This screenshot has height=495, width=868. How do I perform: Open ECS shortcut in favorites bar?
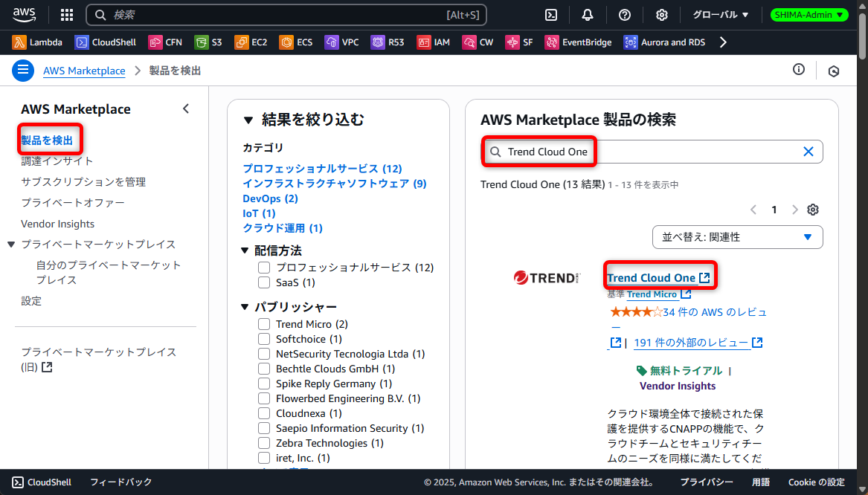point(295,42)
